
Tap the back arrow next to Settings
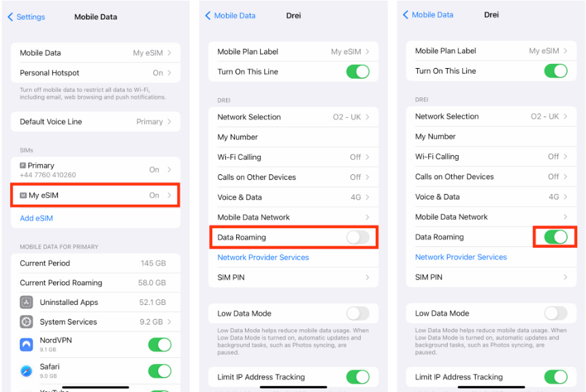10,17
